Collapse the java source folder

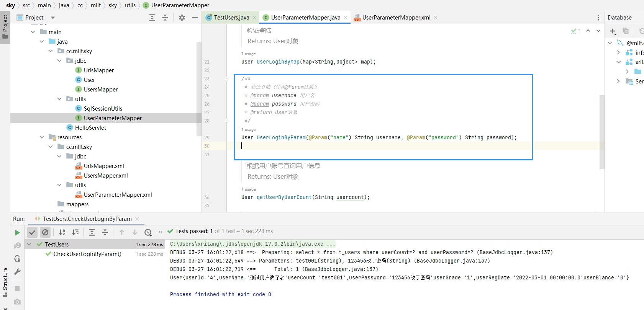tap(42, 41)
